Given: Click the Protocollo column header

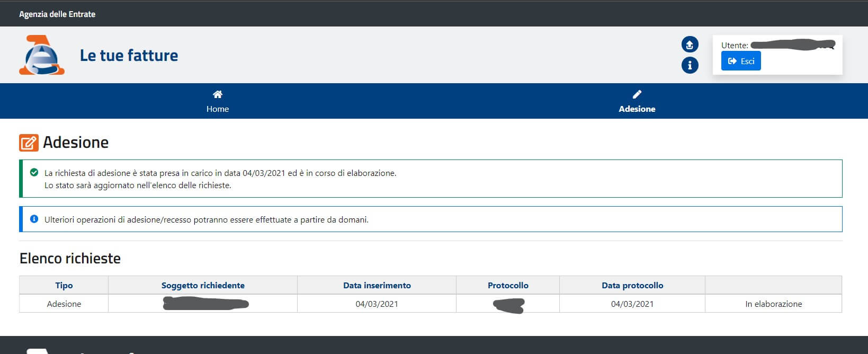Looking at the screenshot, I should [x=508, y=285].
